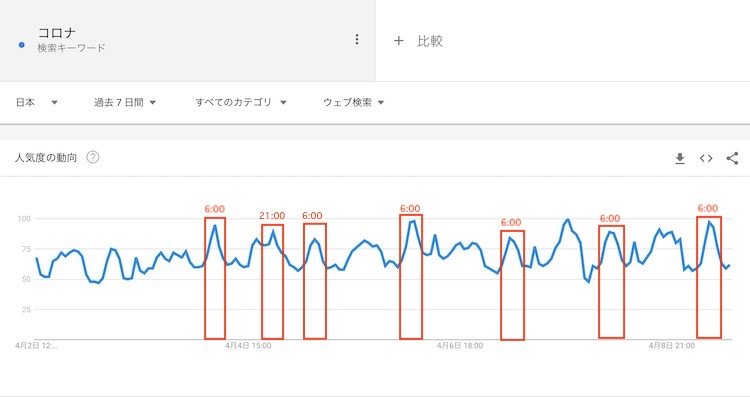Viewport: 750px width, 397px height.
Task: Click the 21:00 annotation above the chart
Action: pos(272,216)
